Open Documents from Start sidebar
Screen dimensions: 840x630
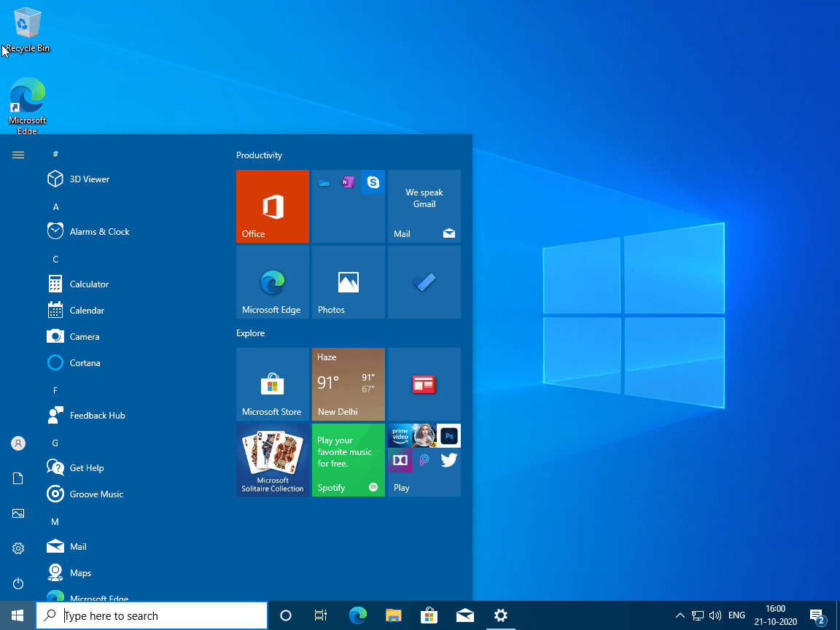coord(18,478)
